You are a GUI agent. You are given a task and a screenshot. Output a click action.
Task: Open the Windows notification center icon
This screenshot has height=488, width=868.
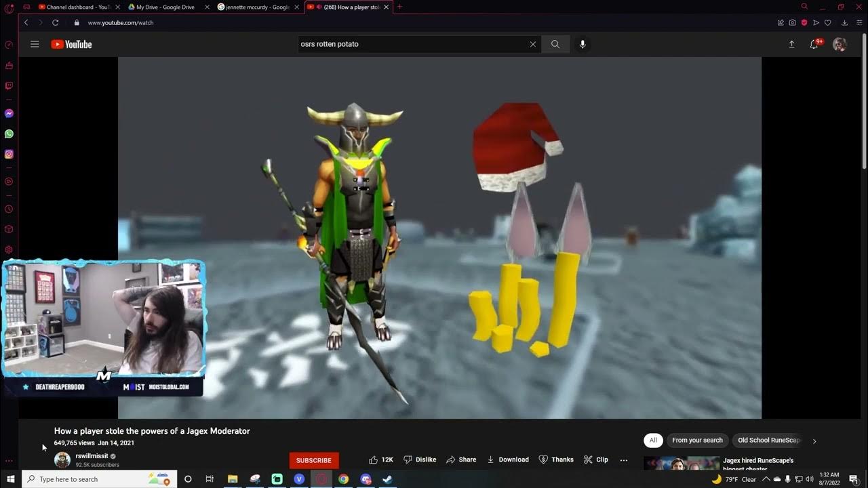(x=854, y=479)
